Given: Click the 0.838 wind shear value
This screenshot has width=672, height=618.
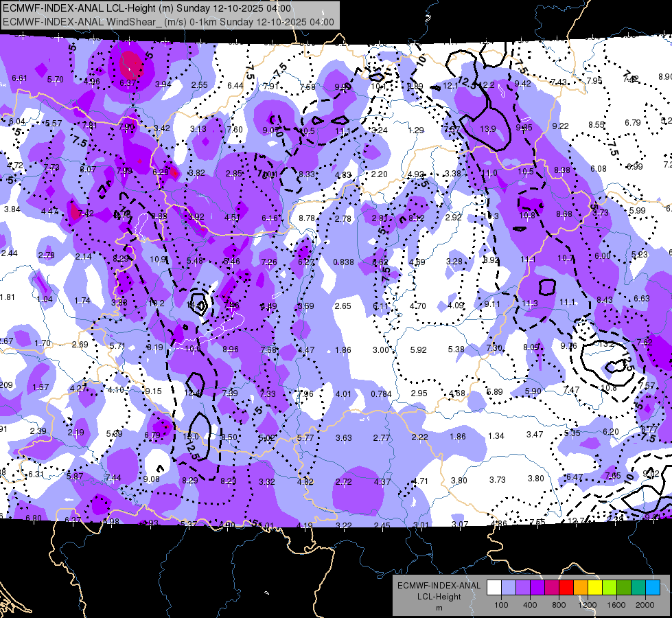Looking at the screenshot, I should click(344, 262).
